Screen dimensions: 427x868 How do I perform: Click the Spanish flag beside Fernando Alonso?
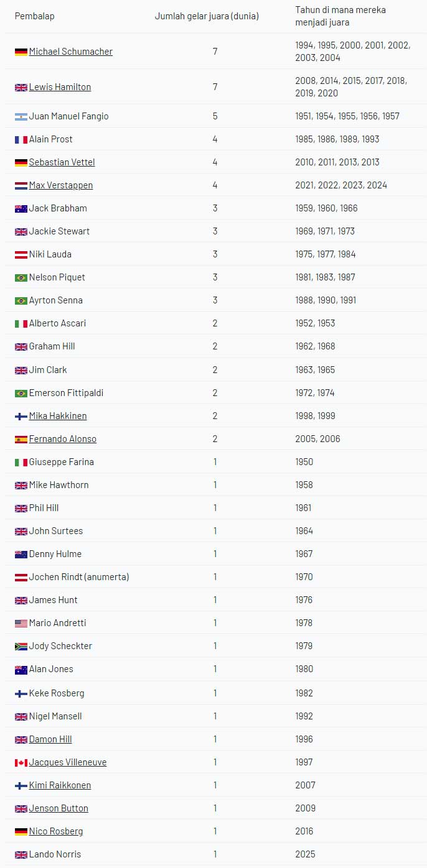point(21,440)
